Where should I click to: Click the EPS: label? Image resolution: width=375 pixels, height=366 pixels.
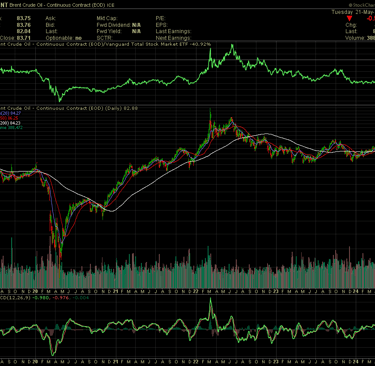[x=161, y=25]
